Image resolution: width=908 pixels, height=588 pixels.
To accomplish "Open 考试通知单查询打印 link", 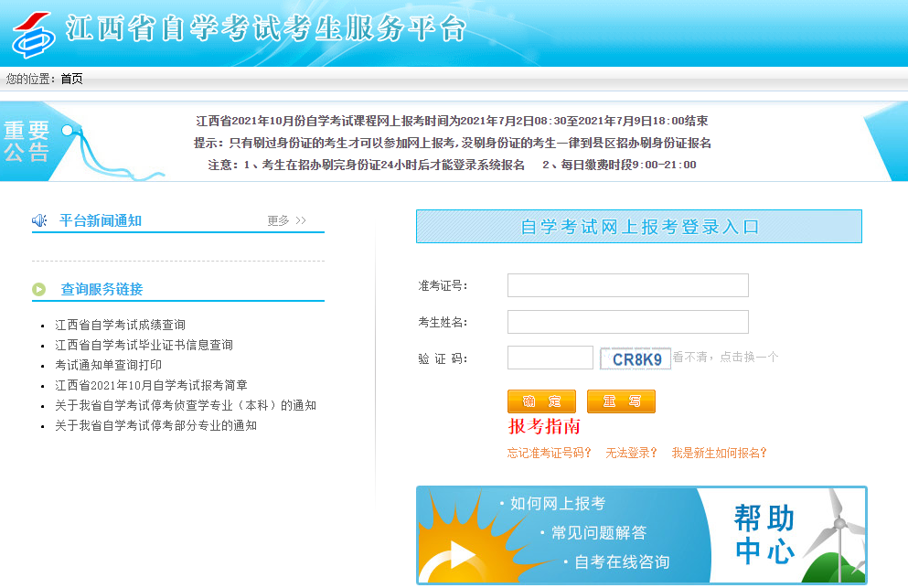I will coord(108,365).
